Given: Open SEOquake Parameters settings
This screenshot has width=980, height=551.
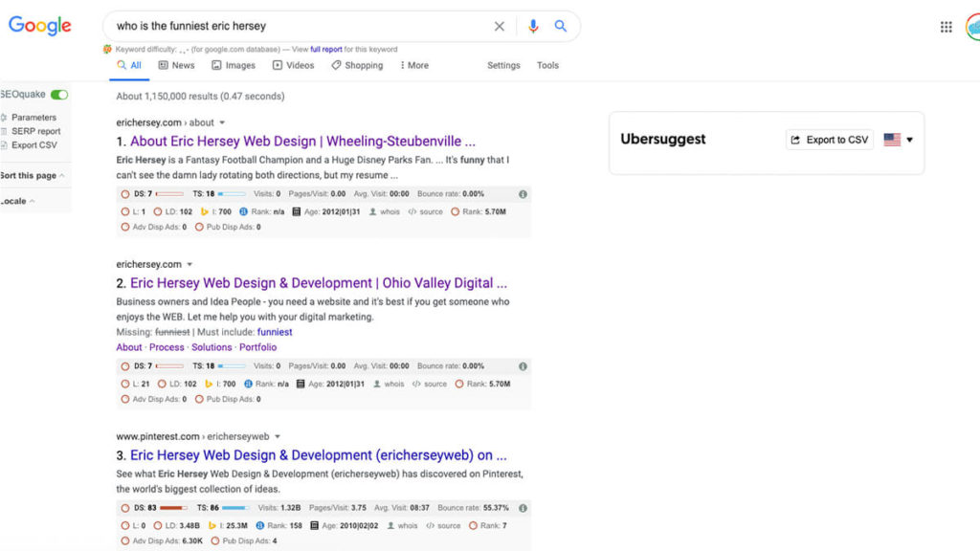Looking at the screenshot, I should pos(33,118).
